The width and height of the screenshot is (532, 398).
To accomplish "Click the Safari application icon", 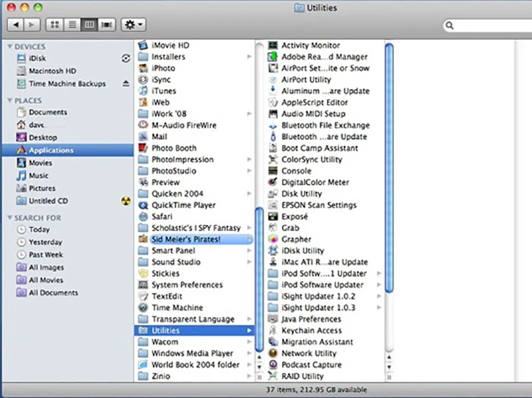I will point(143,216).
